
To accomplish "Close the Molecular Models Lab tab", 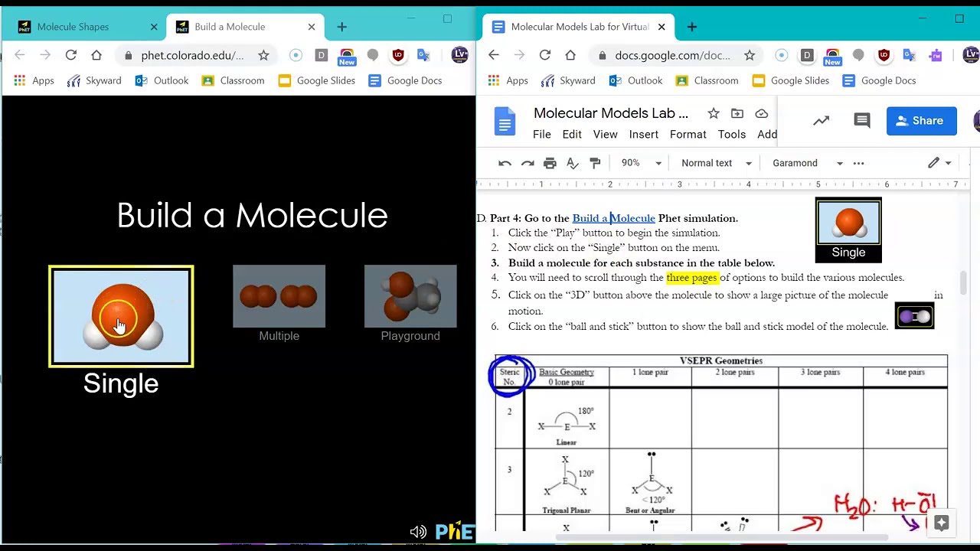I will click(x=661, y=27).
